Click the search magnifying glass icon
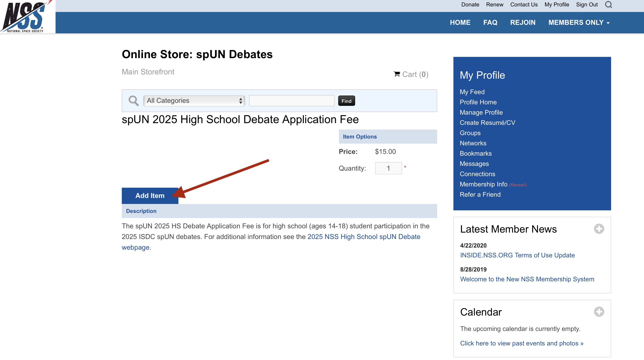Screen dimensions: 644x360 point(608,5)
